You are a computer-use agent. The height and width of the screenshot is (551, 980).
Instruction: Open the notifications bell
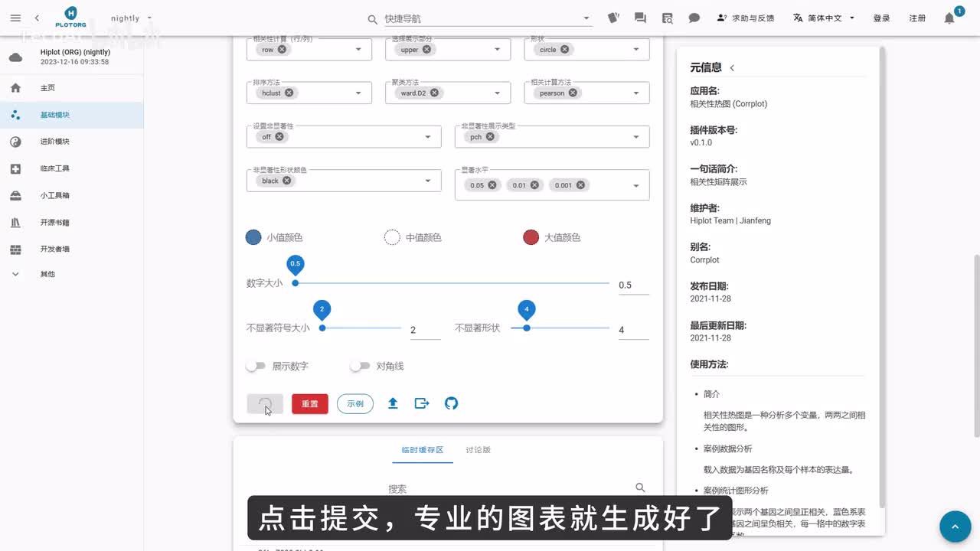[949, 18]
